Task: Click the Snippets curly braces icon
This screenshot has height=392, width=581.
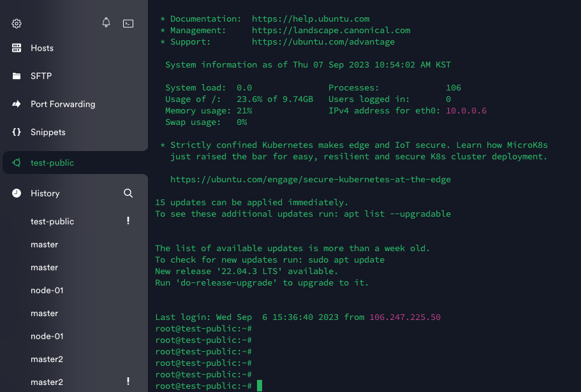Action: (x=17, y=132)
